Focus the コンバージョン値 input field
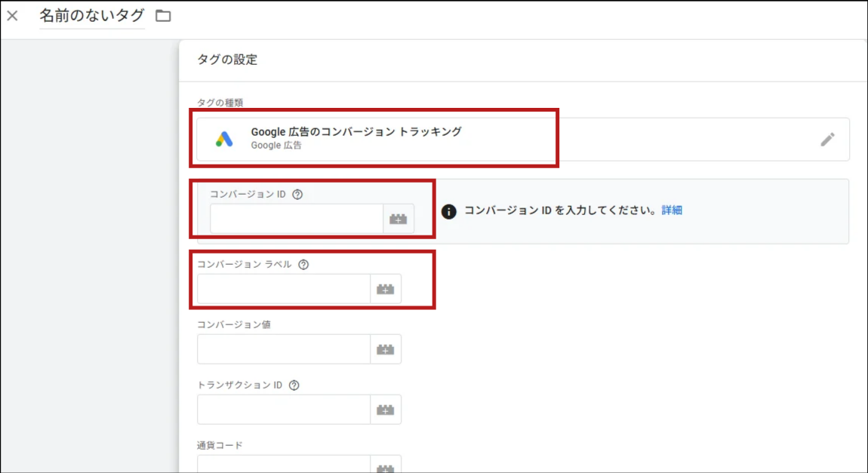This screenshot has width=868, height=473. tap(284, 349)
